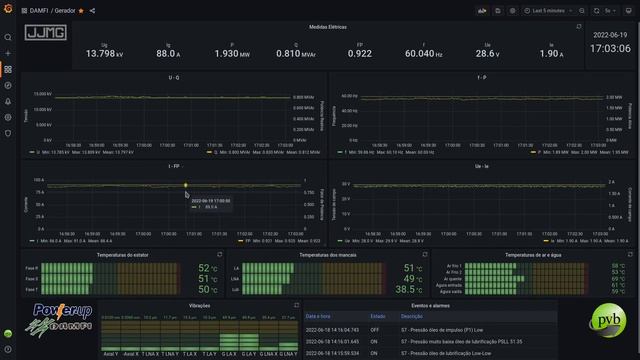Open the Vibrações panel title menu
The height and width of the screenshot is (360, 640).
[x=200, y=306]
